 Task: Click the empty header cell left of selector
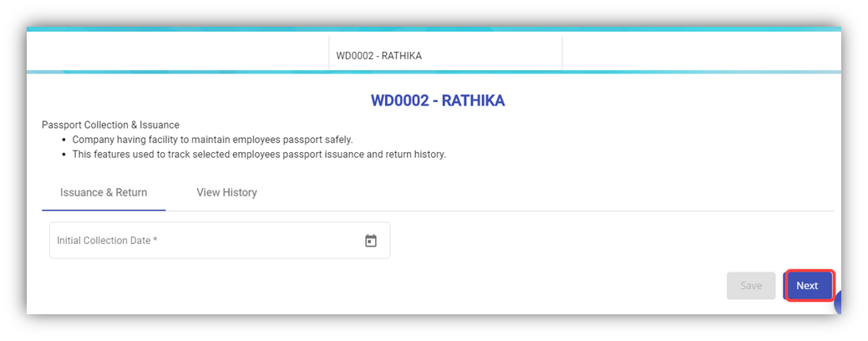177,53
